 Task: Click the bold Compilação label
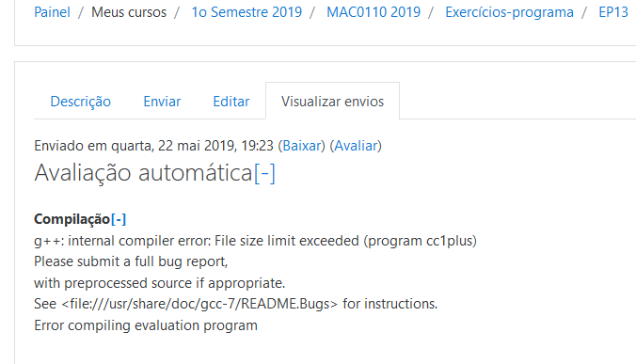pyautogui.click(x=72, y=219)
